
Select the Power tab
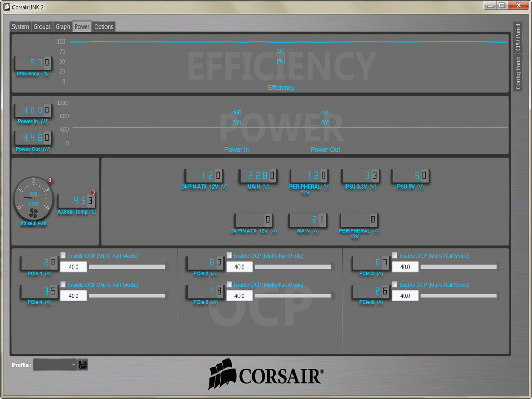tap(82, 27)
